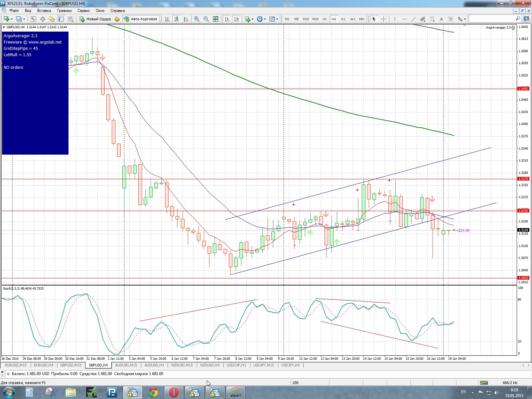
Task: Open the MetaEditor book icon
Action: point(117,19)
